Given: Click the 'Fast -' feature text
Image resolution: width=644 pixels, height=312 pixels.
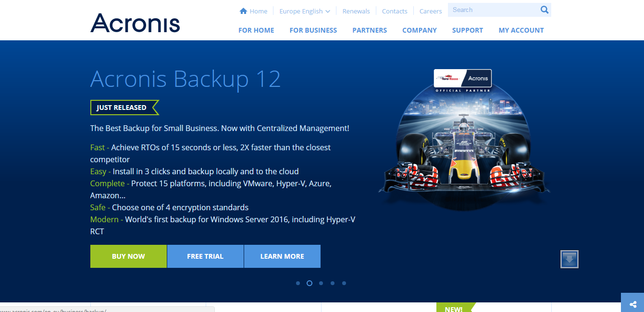Looking at the screenshot, I should click(99, 147).
